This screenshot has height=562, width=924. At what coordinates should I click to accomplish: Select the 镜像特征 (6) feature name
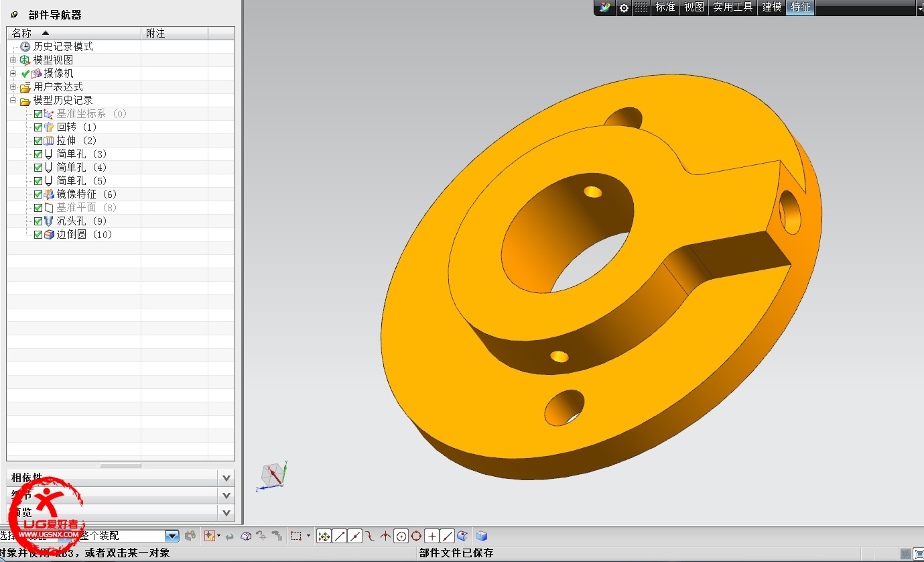click(86, 194)
